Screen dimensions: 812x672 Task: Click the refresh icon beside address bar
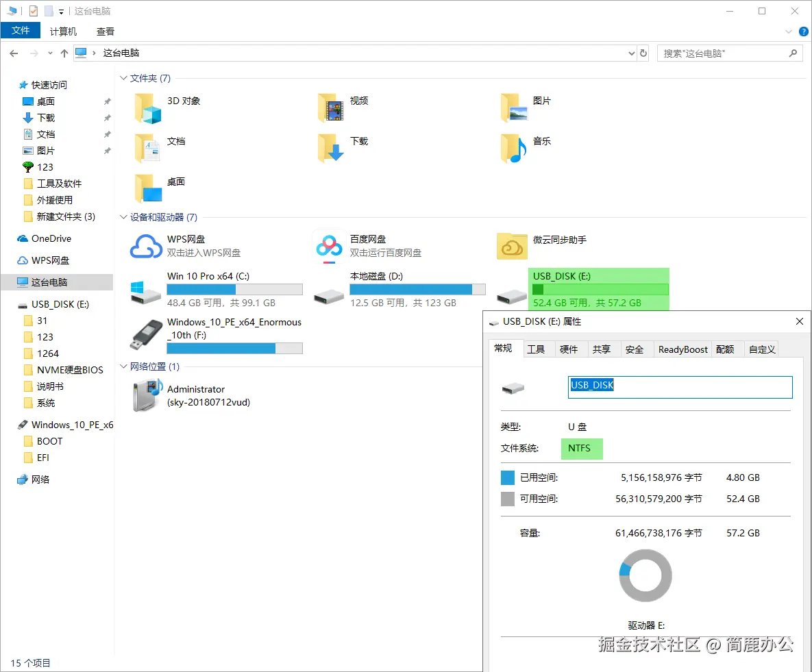click(644, 53)
